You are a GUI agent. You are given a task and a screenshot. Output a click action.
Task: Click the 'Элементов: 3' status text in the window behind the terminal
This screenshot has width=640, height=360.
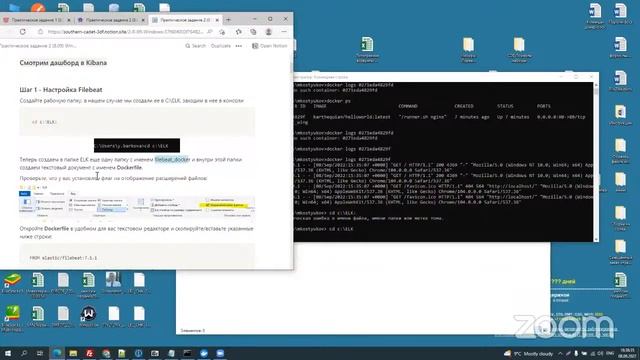click(x=193, y=331)
